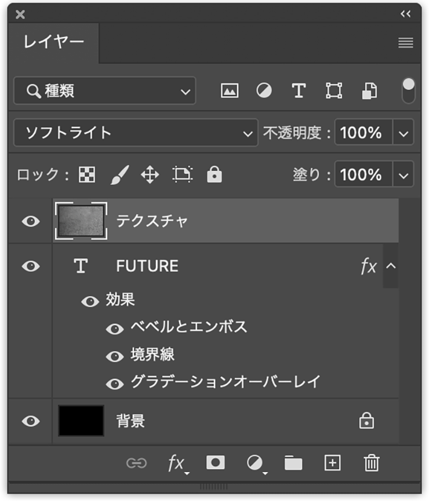This screenshot has height=504, width=429.
Task: Filter layers by adjustment layer type
Action: 264,91
